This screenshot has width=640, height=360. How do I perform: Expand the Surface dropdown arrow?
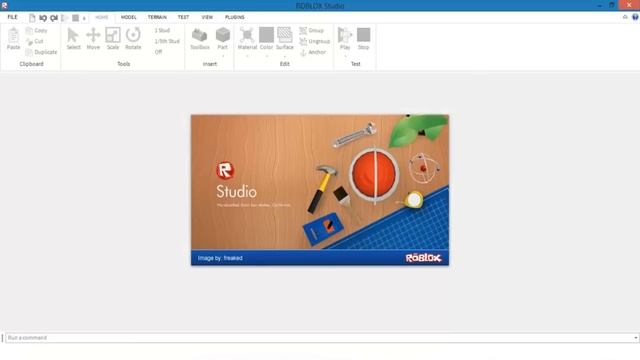click(285, 56)
